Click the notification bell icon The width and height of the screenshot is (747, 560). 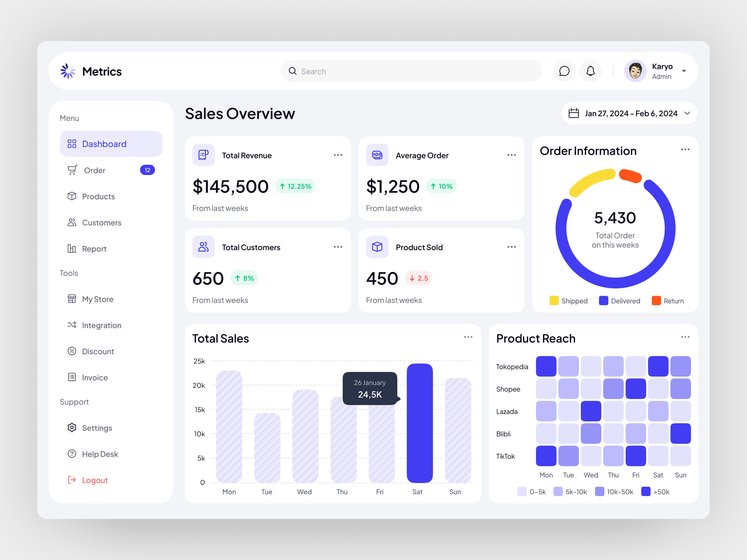(x=591, y=71)
